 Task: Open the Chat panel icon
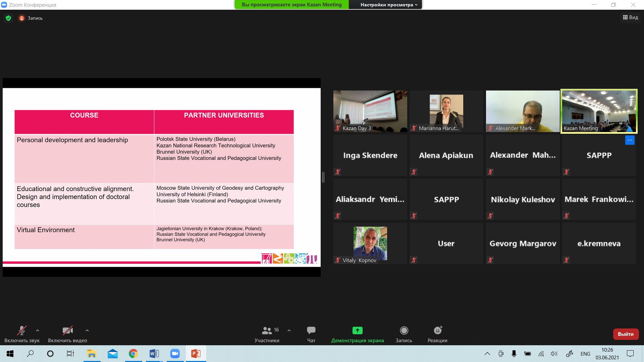pyautogui.click(x=311, y=330)
